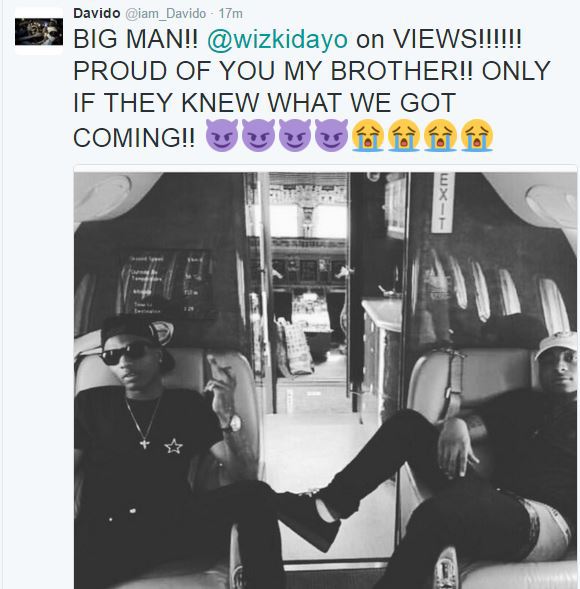This screenshot has height=589, width=580.
Task: Click the last purple devil emoji
Action: (331, 135)
